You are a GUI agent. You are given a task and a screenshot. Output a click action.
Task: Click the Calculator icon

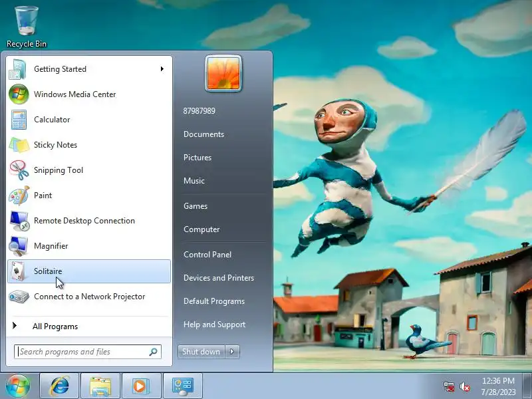coord(19,120)
